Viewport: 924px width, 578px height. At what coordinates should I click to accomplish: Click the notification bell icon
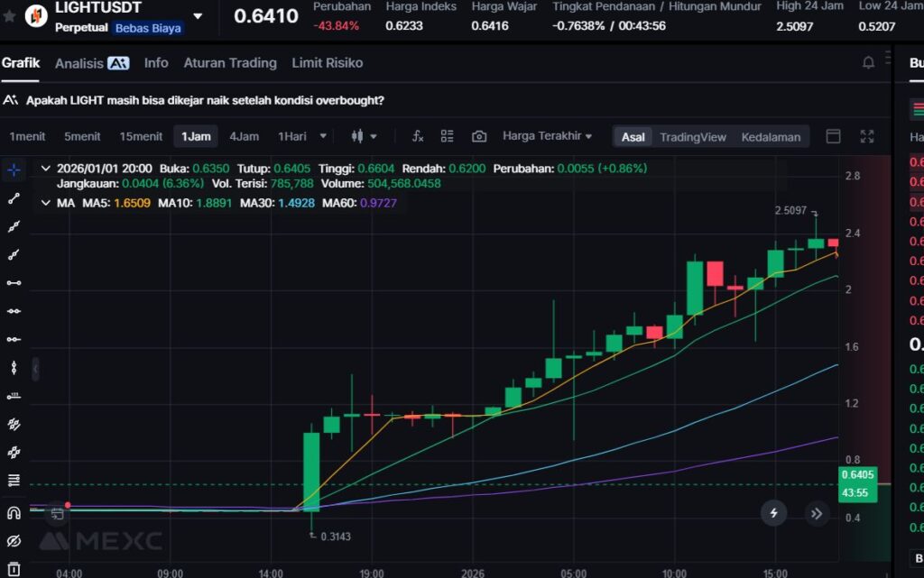[x=868, y=63]
